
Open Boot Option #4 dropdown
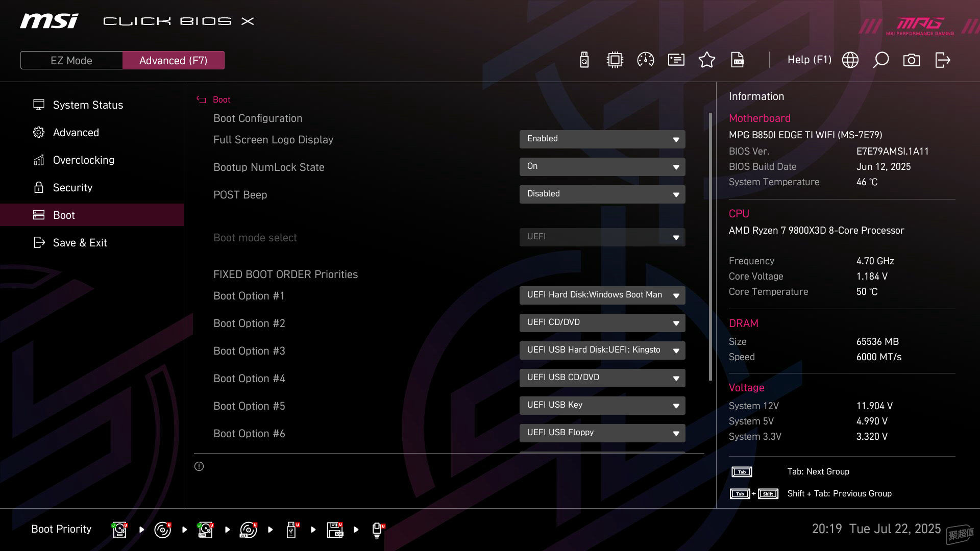tap(602, 378)
